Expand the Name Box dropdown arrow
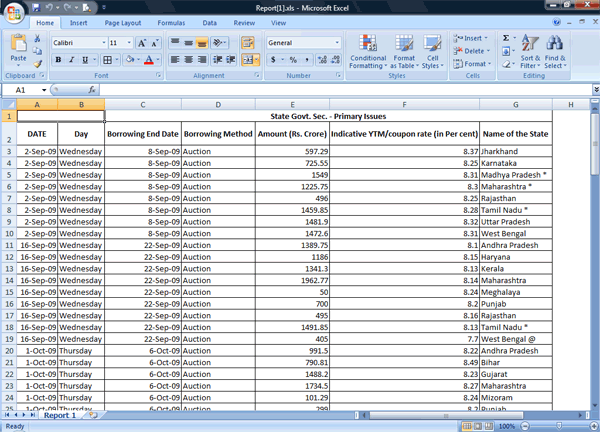Screen dimensions: 600x432 point(44,90)
